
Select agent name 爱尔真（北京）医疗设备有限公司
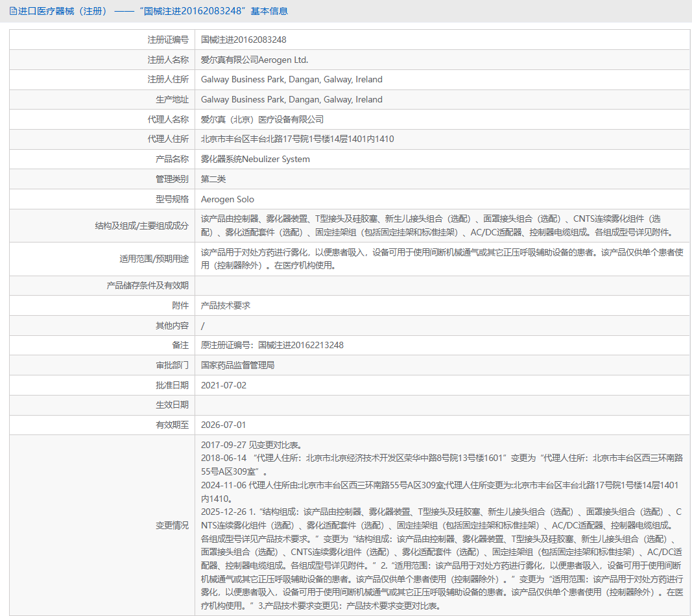click(262, 119)
